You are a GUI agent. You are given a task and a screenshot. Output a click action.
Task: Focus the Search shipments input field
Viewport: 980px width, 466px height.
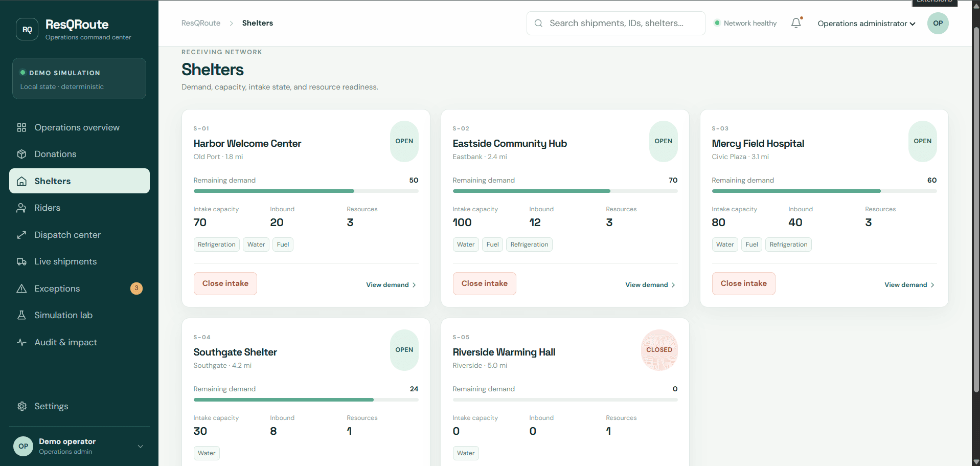tap(616, 23)
